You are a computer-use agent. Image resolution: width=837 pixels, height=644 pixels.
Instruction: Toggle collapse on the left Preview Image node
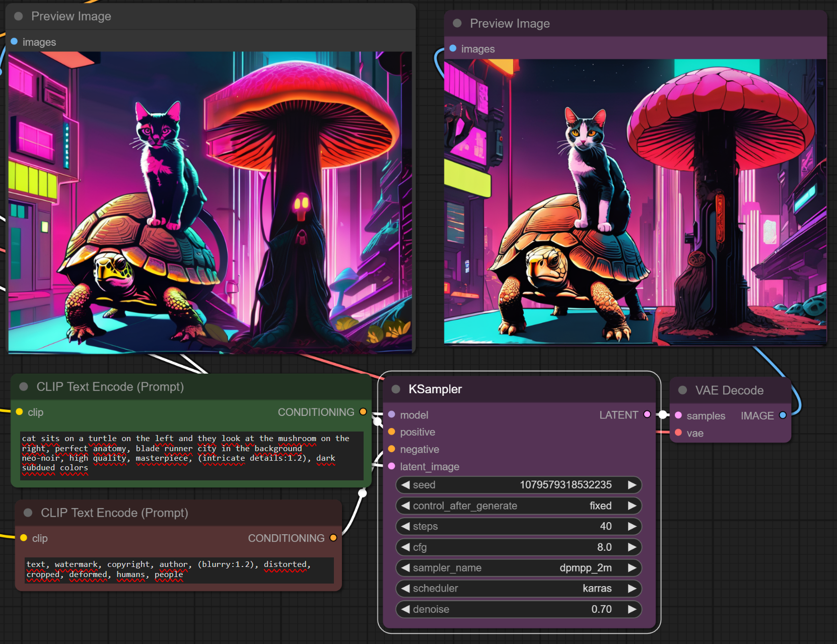click(19, 16)
